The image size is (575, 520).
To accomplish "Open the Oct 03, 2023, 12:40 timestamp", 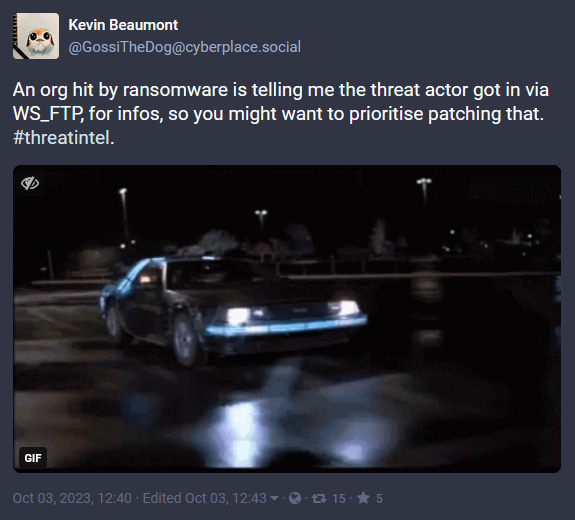I will pos(72,498).
